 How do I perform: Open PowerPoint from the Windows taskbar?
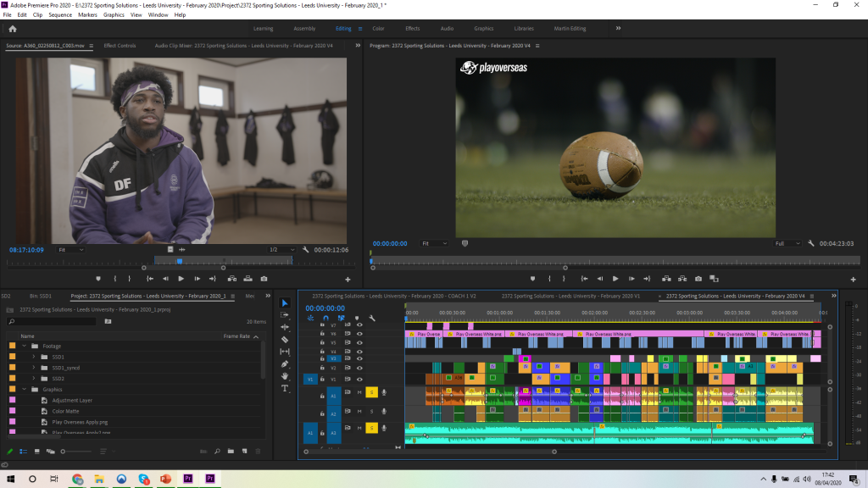(165, 479)
